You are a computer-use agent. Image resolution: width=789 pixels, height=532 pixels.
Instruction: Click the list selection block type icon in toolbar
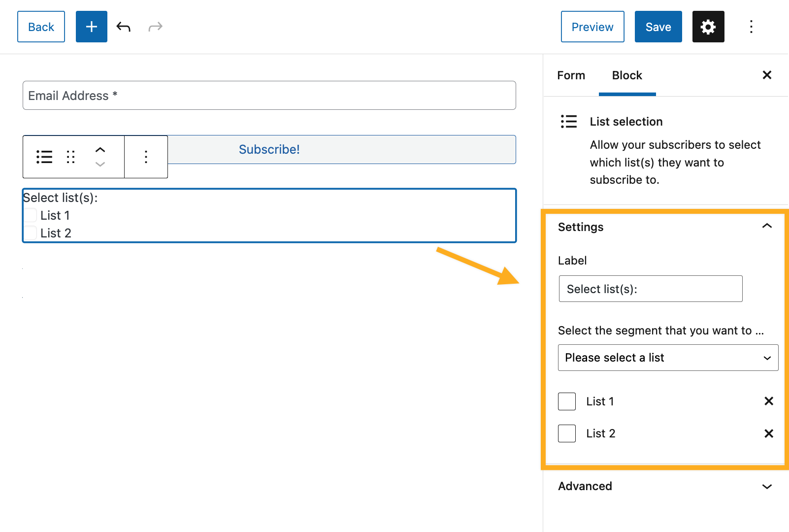coord(44,157)
